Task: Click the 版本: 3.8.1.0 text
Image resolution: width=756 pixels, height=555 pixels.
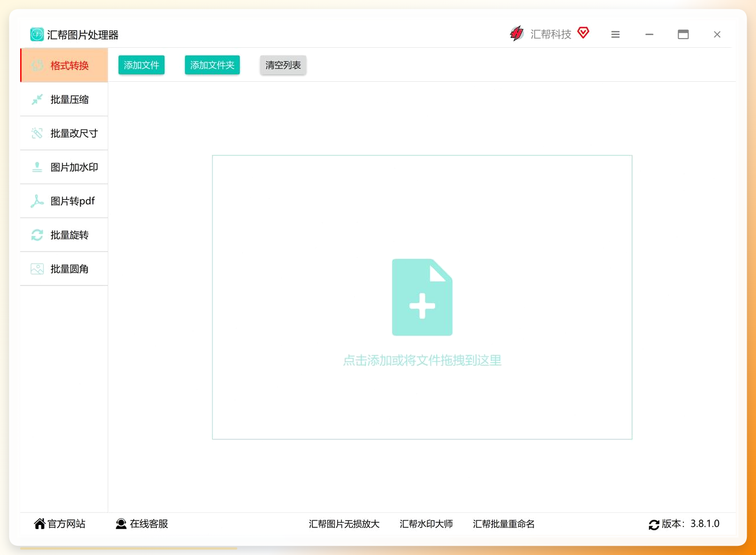Action: point(690,523)
